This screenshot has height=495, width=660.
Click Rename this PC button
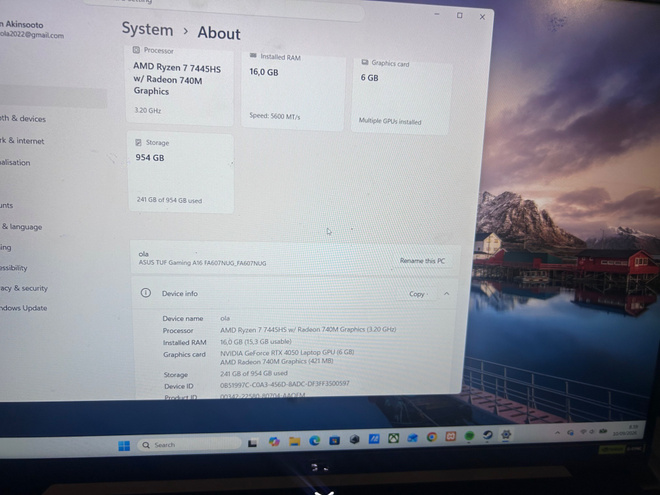tap(422, 261)
